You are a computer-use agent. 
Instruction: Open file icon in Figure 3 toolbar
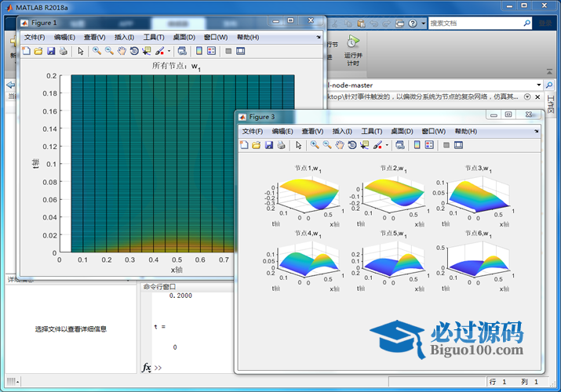pyautogui.click(x=256, y=145)
